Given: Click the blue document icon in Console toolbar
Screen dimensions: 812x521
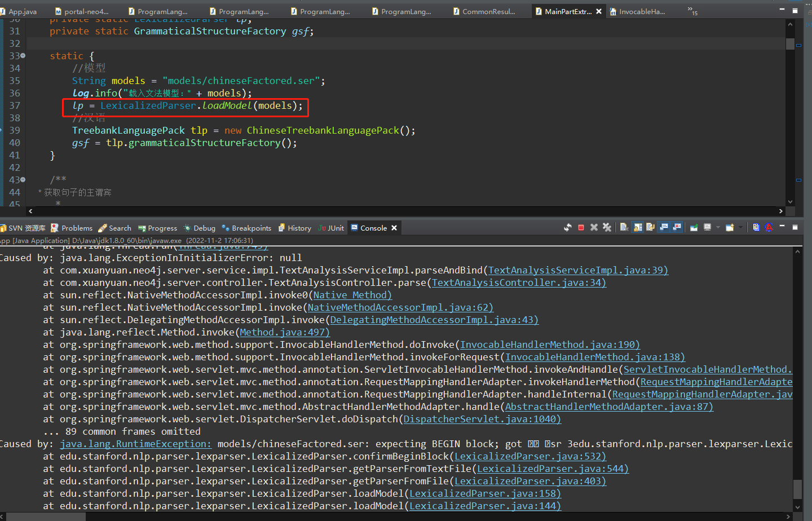Looking at the screenshot, I should tap(756, 227).
